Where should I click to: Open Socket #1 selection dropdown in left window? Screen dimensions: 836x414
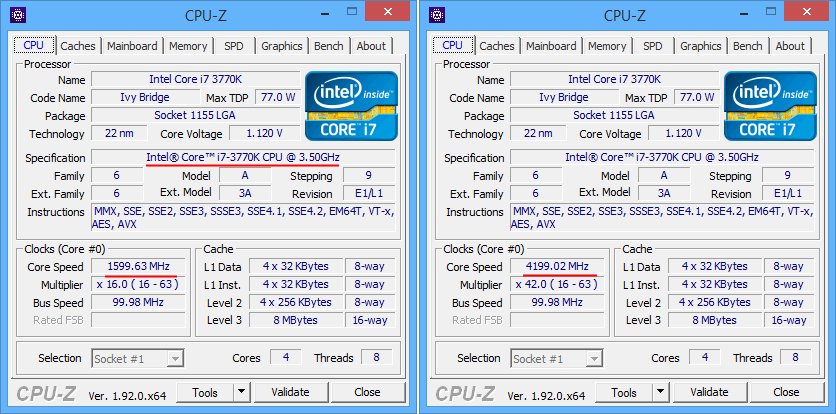tap(138, 359)
